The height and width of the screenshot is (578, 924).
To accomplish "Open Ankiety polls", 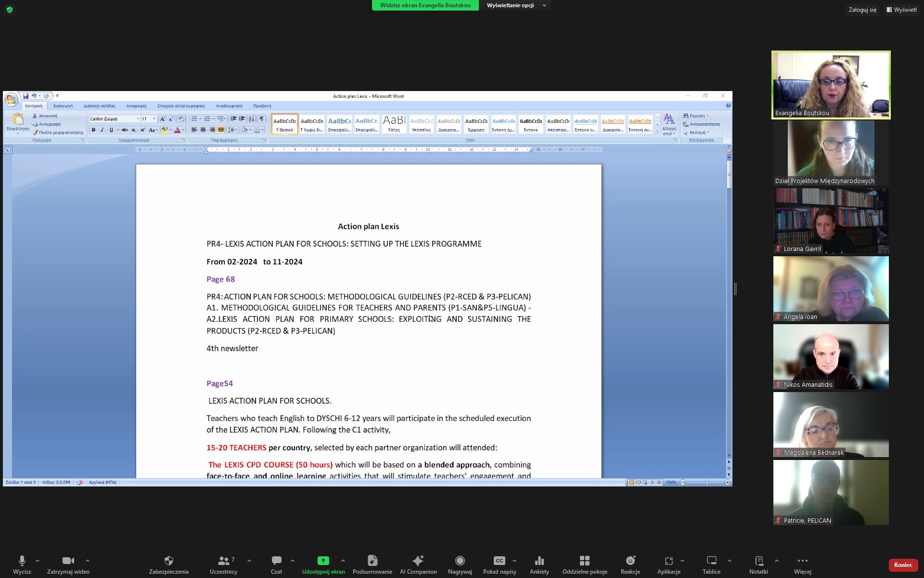I will (x=539, y=564).
